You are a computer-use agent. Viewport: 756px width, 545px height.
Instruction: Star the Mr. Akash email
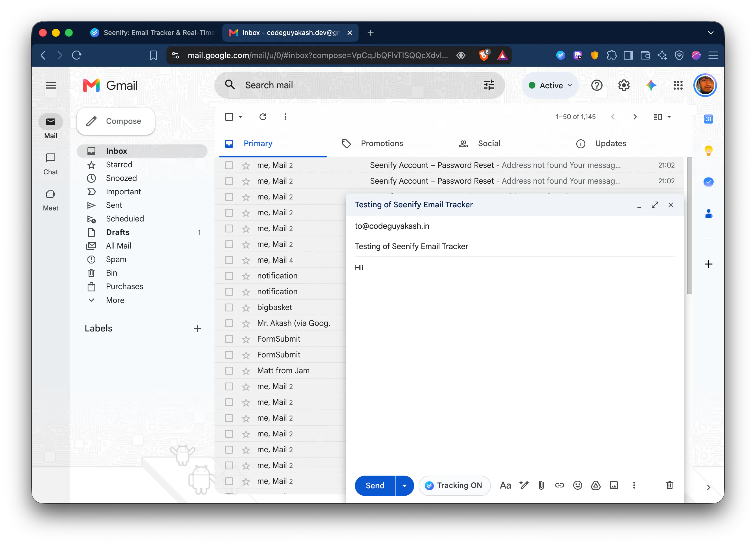pos(246,323)
